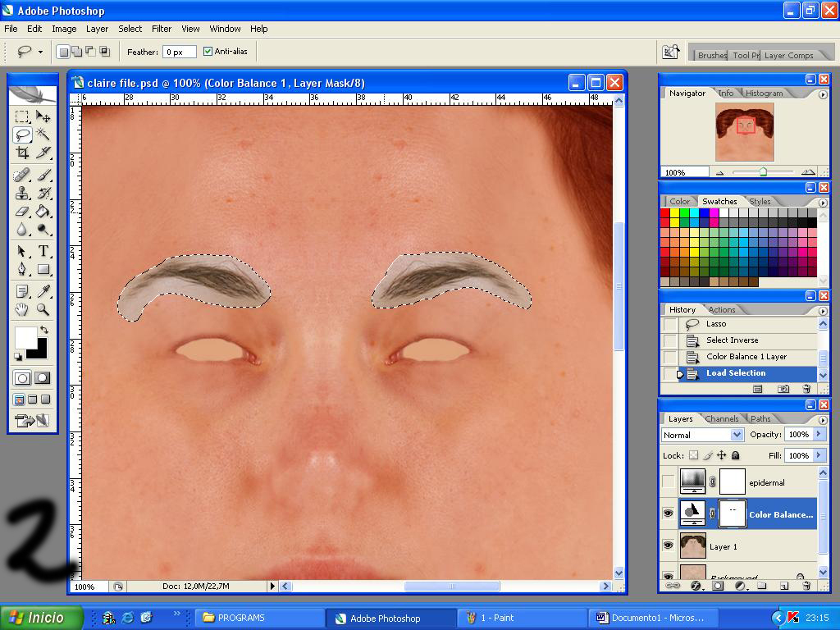The height and width of the screenshot is (630, 840).
Task: Create new layer in Layers panel
Action: coord(783,586)
